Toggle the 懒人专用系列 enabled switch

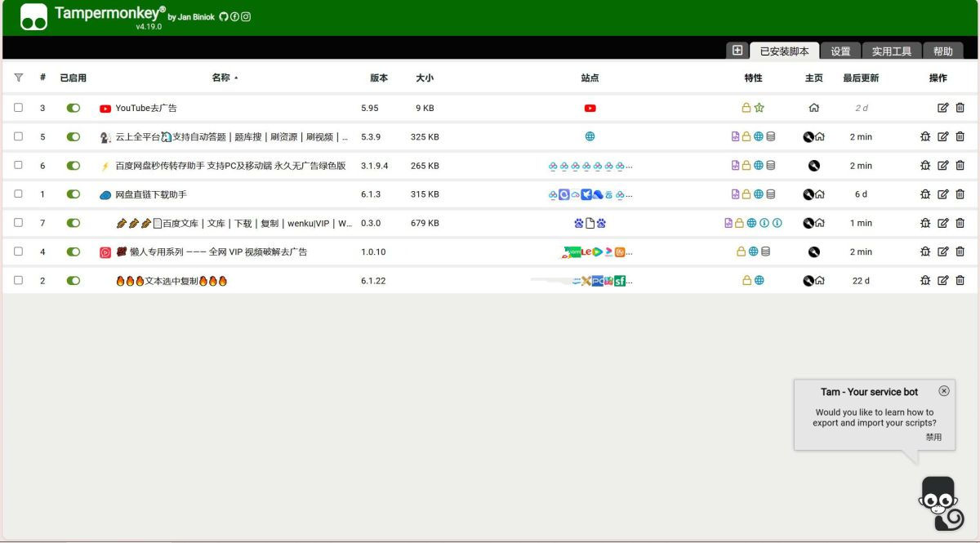coord(73,251)
